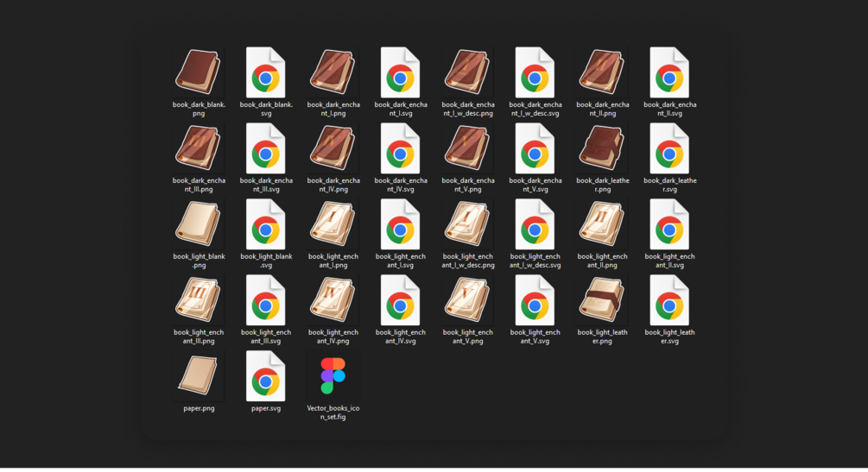The width and height of the screenshot is (868, 472).
Task: Select book_light_enchant_I_w_desc.png icon
Action: [468, 223]
